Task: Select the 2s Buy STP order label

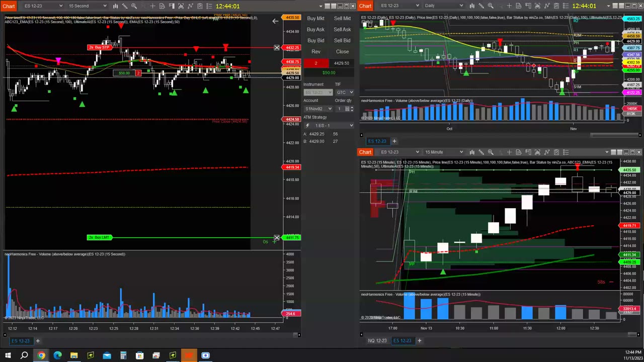Action: pyautogui.click(x=99, y=47)
